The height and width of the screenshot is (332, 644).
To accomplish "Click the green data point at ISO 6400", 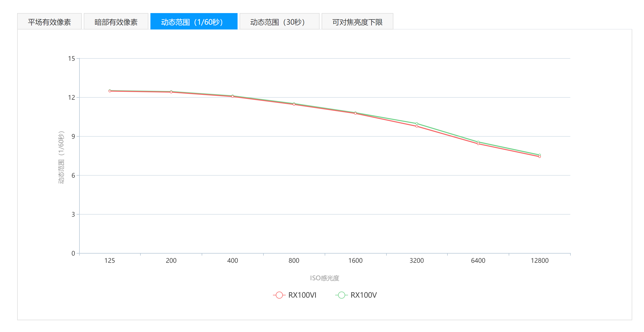I will [478, 142].
